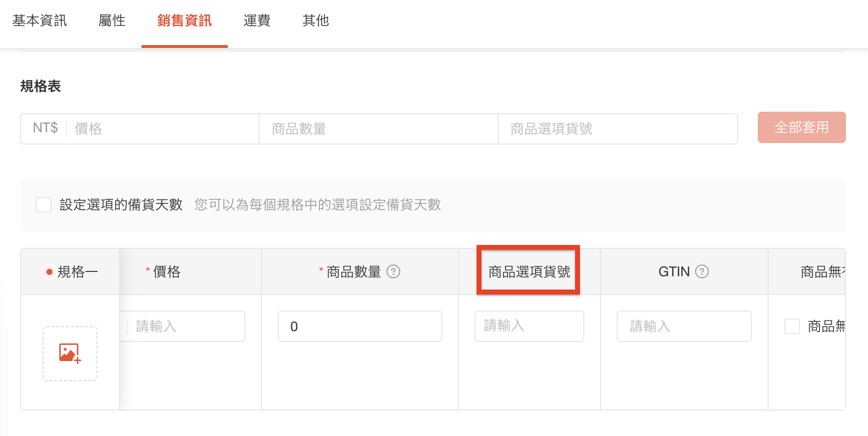Screen dimensions: 868x436
Task: Click the batch 商品選項貨號 input field
Action: pyautogui.click(x=617, y=129)
